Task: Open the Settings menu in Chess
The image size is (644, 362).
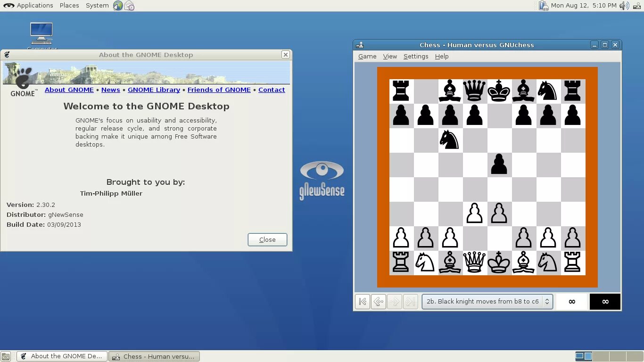Action: [416, 56]
